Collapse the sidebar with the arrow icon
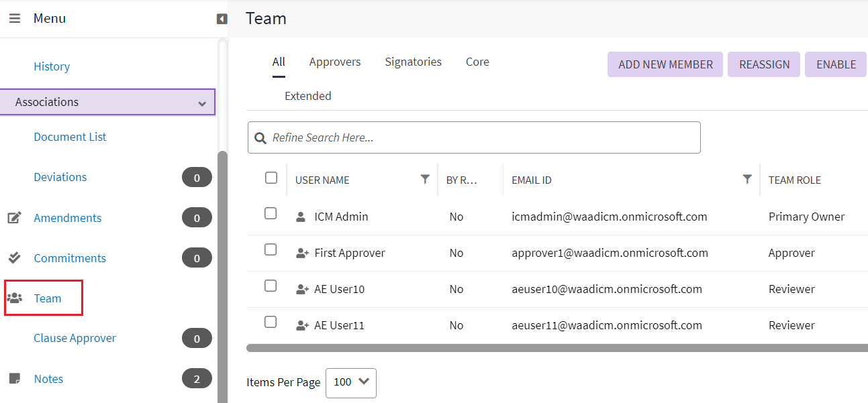 (222, 19)
